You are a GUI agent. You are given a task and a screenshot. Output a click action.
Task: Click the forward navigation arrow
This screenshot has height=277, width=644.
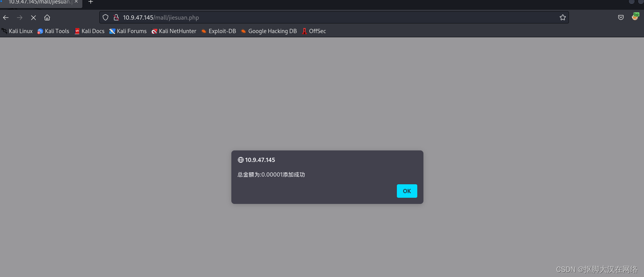20,18
